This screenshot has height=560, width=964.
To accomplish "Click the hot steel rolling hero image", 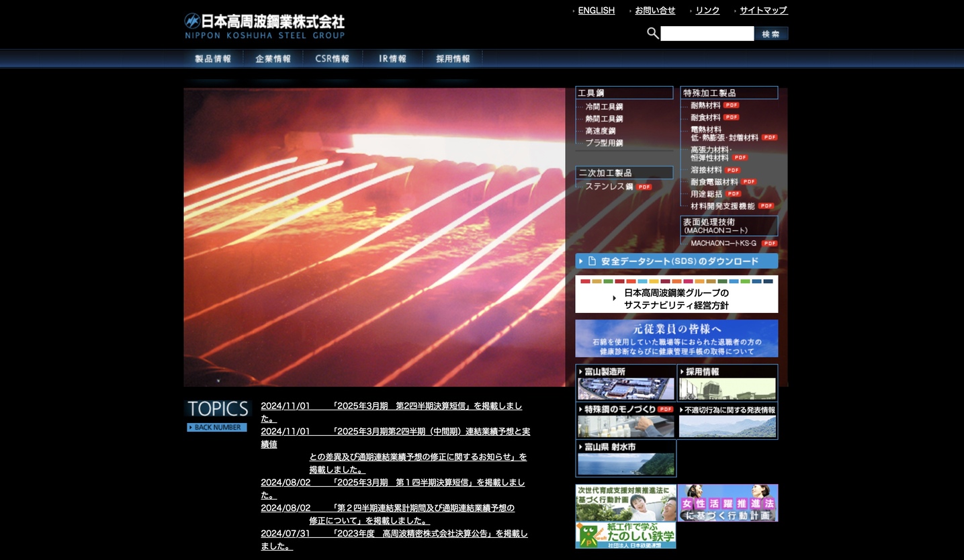I will (x=374, y=237).
